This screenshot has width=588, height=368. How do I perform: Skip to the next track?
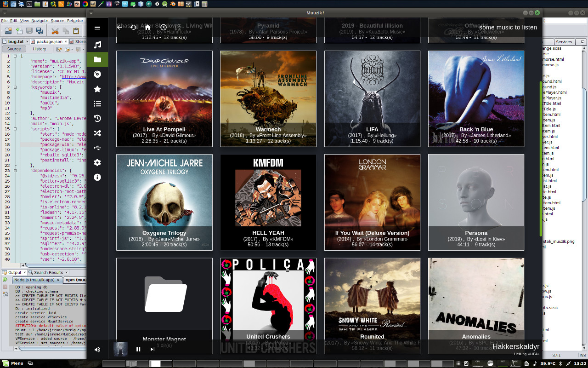(x=153, y=349)
